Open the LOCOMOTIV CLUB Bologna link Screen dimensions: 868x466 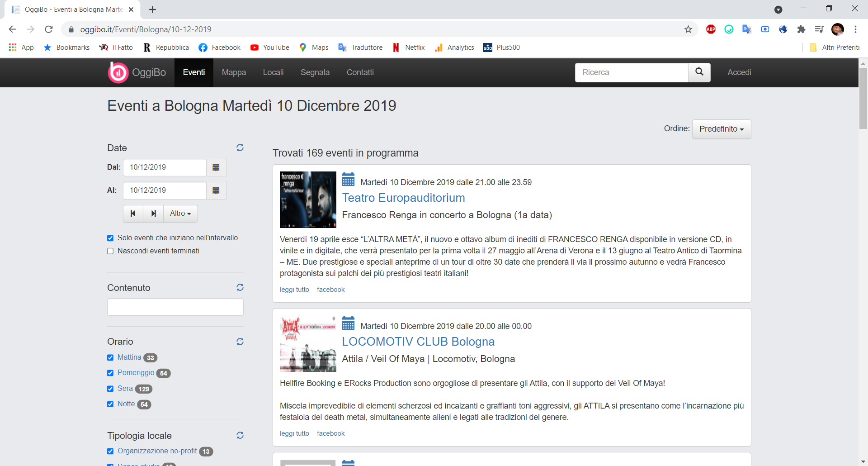click(x=418, y=342)
